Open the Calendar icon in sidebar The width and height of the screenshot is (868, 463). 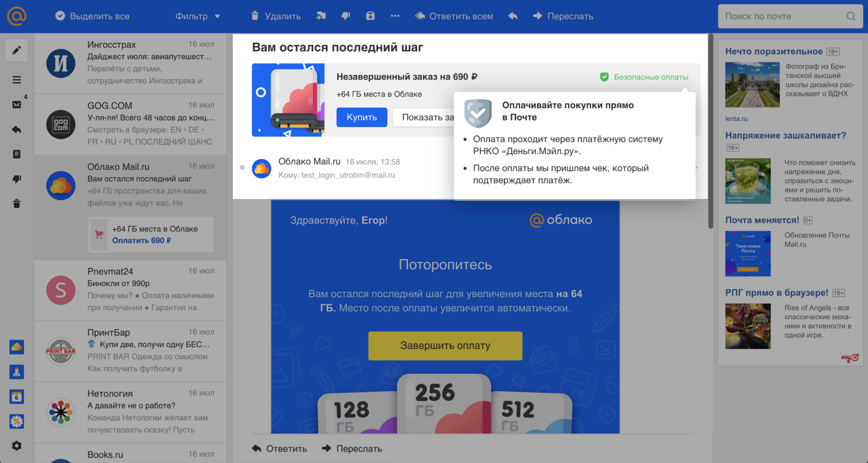pyautogui.click(x=16, y=397)
